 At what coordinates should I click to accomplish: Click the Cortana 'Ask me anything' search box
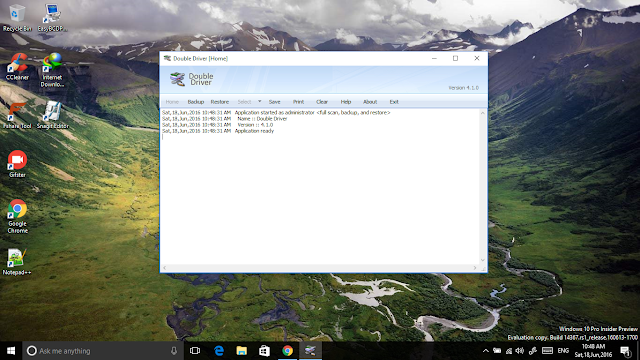[103, 351]
